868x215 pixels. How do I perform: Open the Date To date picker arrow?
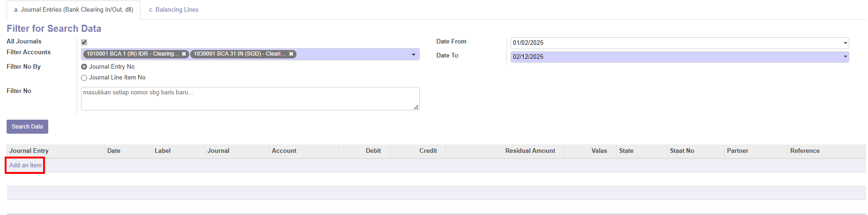[x=845, y=57]
